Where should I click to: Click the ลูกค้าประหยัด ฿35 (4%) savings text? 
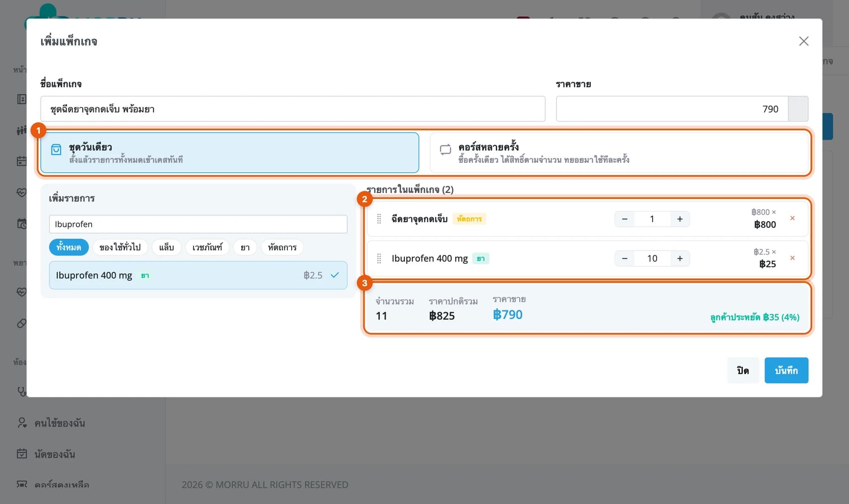pos(755,317)
